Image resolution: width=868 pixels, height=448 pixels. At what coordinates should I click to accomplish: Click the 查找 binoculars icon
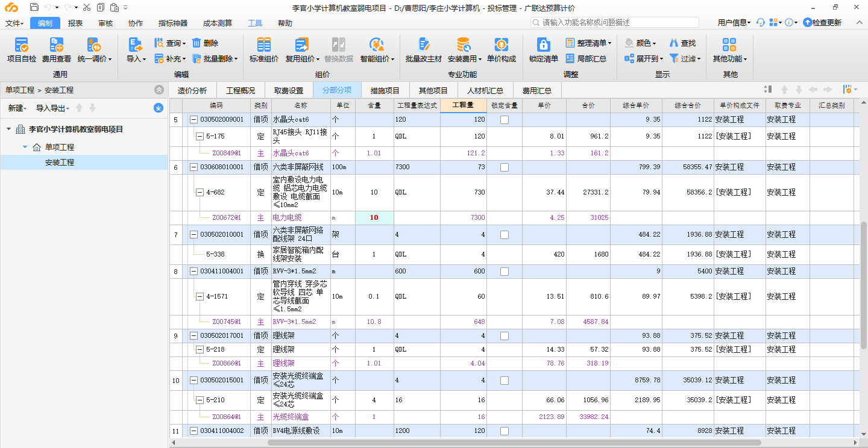pos(674,43)
